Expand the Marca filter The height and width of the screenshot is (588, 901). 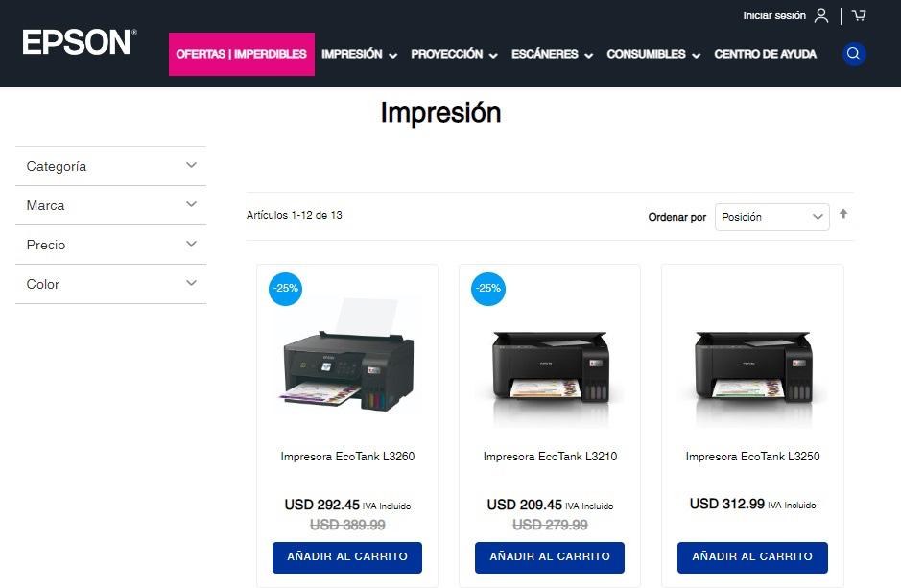[111, 205]
